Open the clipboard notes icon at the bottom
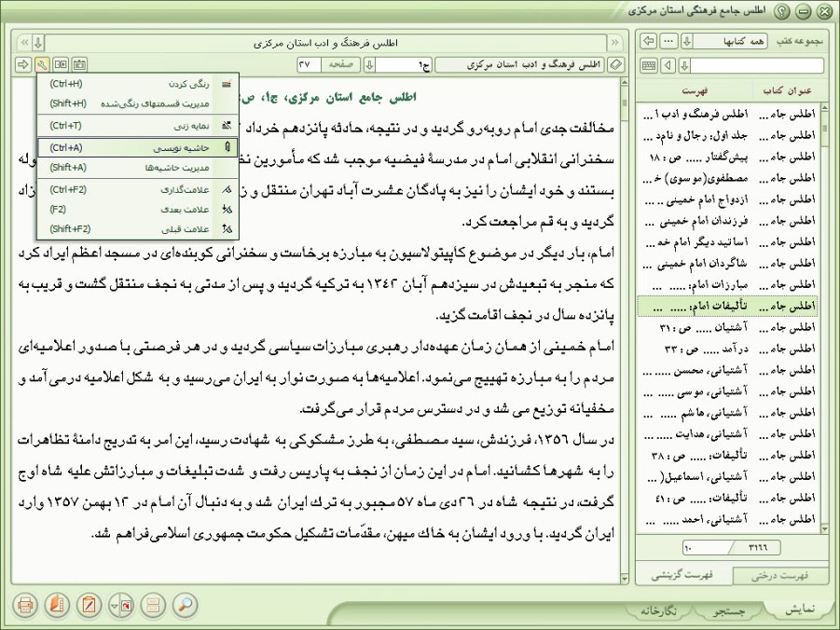This screenshot has height=630, width=840. (x=89, y=606)
